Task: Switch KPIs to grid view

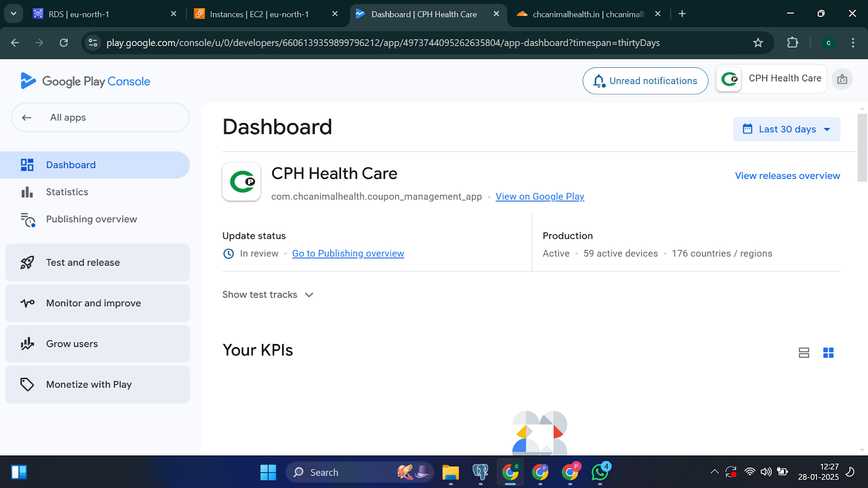Action: tap(828, 353)
